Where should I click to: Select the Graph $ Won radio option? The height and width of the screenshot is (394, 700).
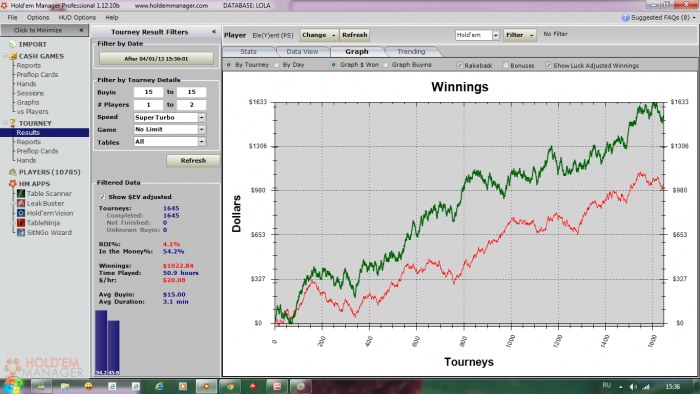[x=333, y=65]
